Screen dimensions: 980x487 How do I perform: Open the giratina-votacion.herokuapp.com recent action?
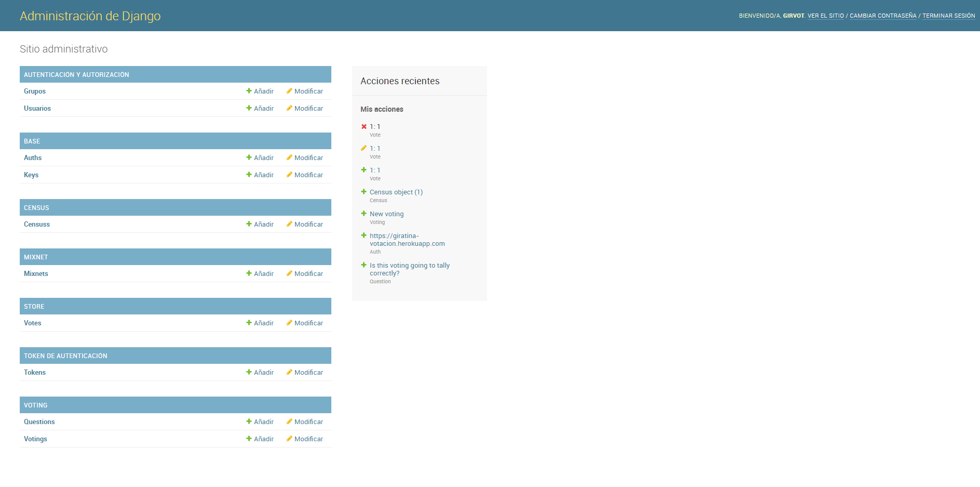click(x=407, y=240)
